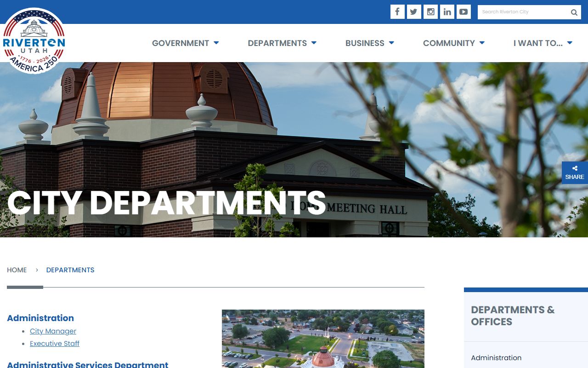The width and height of the screenshot is (588, 368).
Task: Open the Departments menu
Action: click(282, 43)
